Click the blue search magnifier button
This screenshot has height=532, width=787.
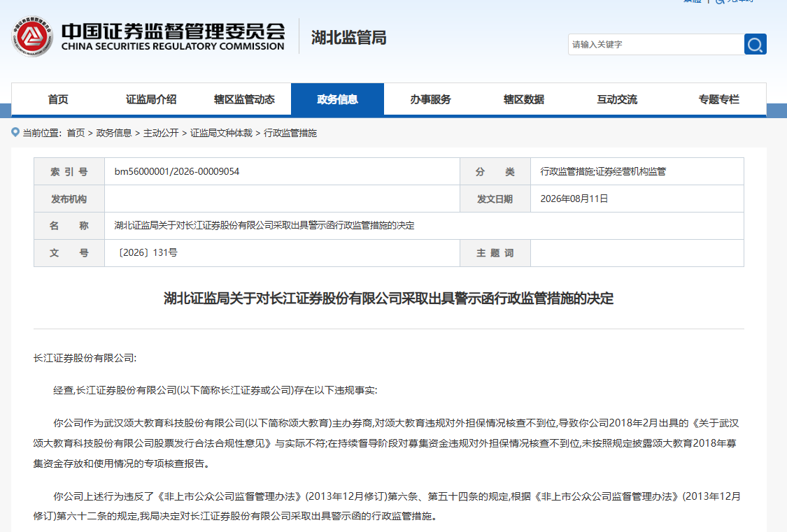(x=755, y=45)
